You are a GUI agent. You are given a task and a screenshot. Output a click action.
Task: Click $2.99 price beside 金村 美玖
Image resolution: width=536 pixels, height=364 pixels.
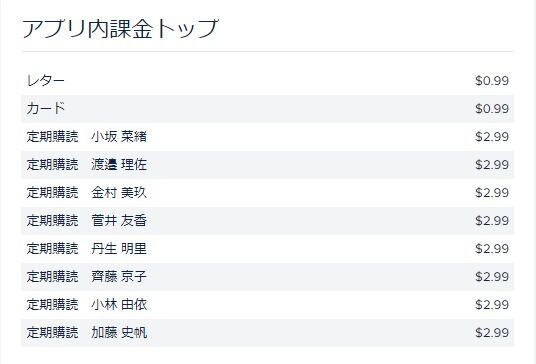[x=492, y=193]
